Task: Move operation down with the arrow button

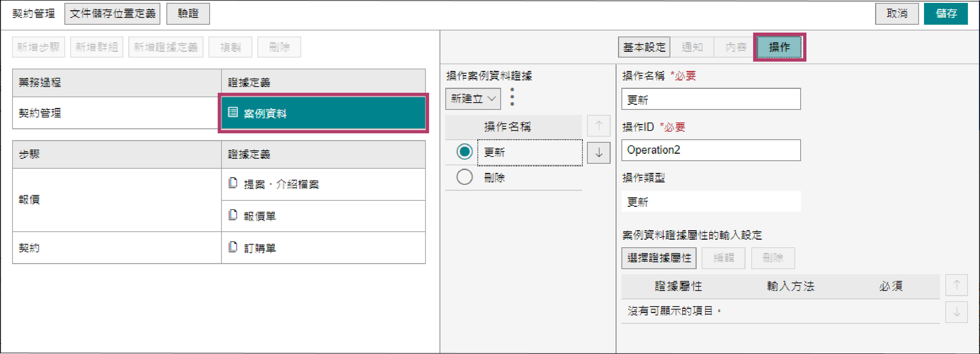Action: tap(598, 153)
